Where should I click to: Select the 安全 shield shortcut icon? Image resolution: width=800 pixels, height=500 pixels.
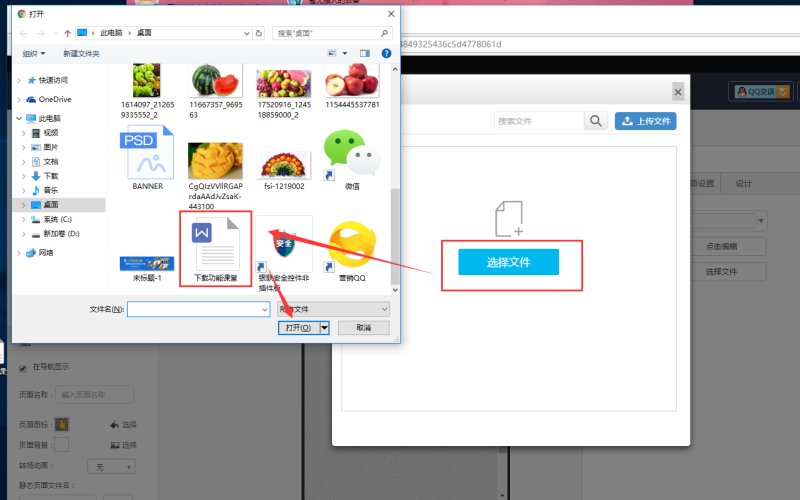coord(284,244)
